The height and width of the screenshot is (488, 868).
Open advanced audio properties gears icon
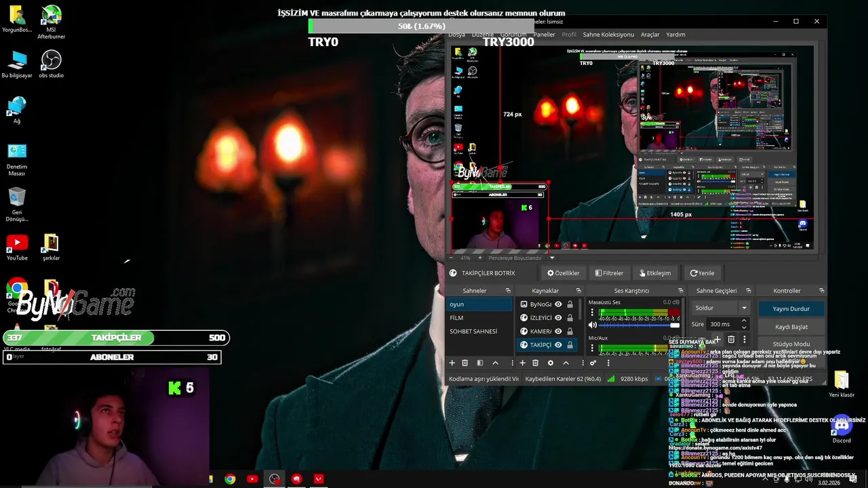pyautogui.click(x=593, y=363)
